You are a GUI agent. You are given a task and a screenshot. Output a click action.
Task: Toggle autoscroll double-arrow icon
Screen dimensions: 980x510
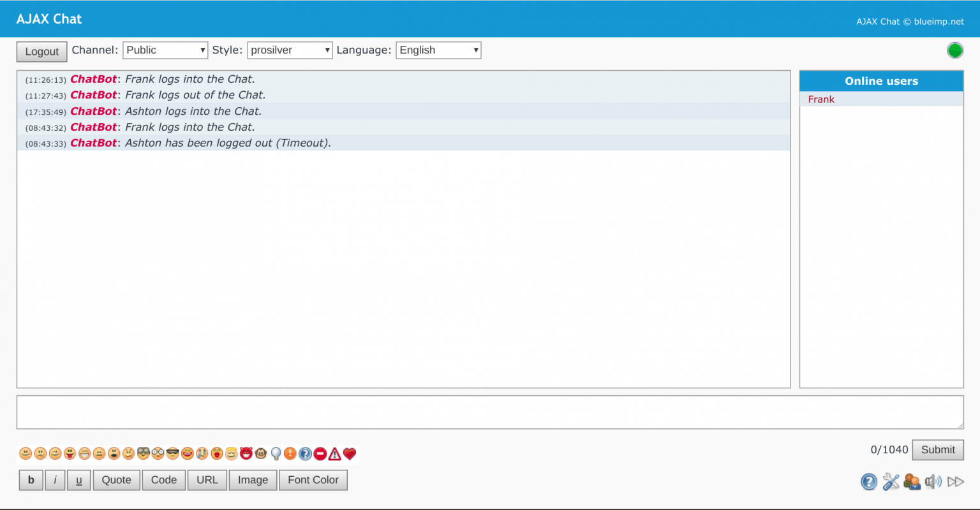pos(955,481)
